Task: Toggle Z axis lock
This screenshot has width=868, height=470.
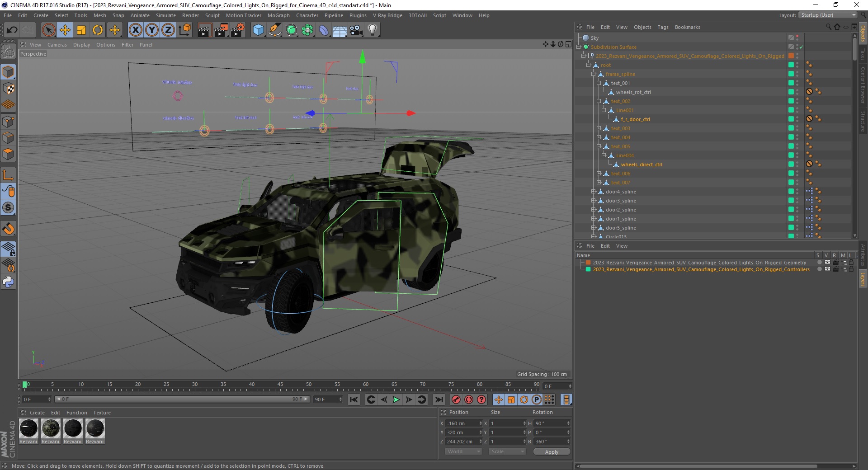Action: click(168, 30)
